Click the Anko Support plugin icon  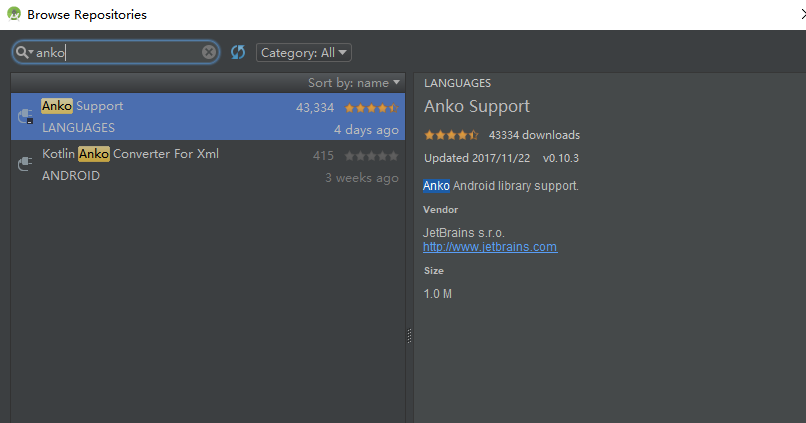coord(25,116)
